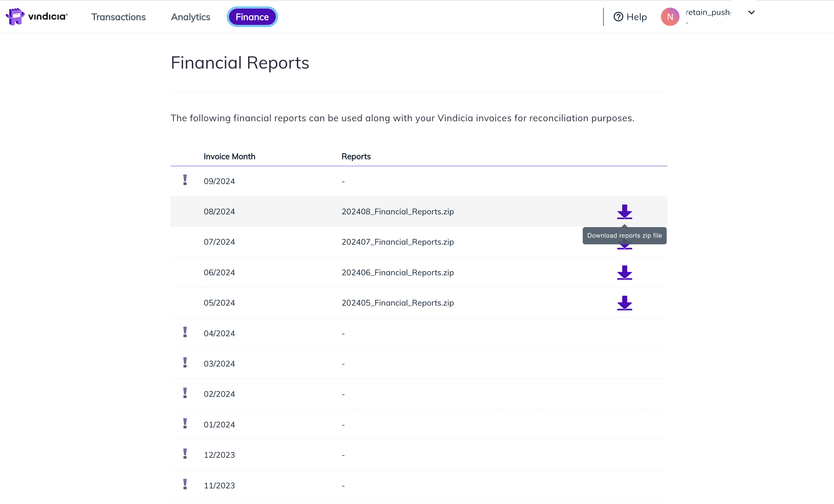Click the Reports column header
The width and height of the screenshot is (834, 504).
356,157
